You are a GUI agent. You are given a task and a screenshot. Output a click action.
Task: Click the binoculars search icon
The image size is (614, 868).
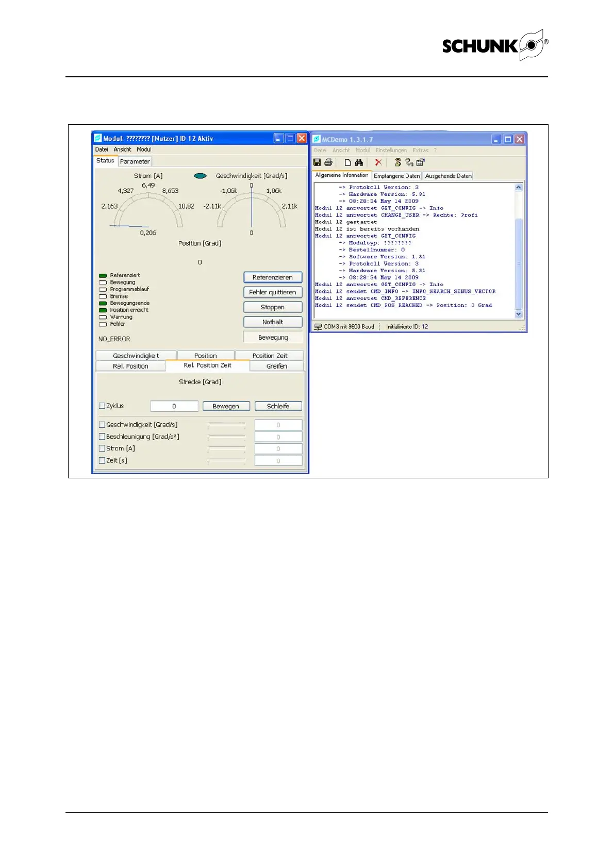(359, 162)
